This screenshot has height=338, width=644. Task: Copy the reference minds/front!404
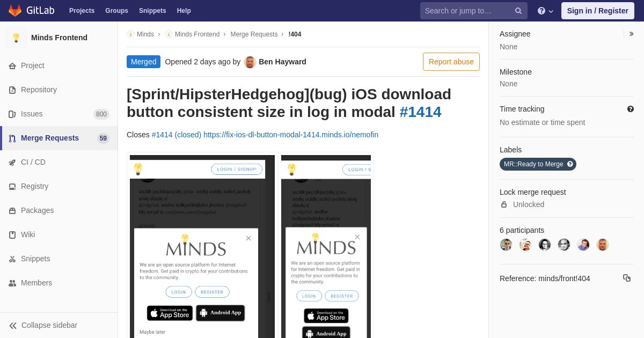627,278
